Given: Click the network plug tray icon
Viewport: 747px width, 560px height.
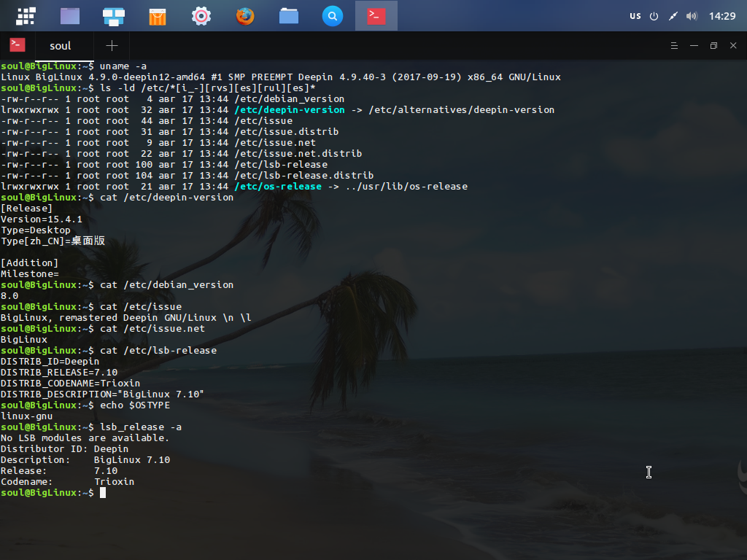Looking at the screenshot, I should tap(673, 16).
